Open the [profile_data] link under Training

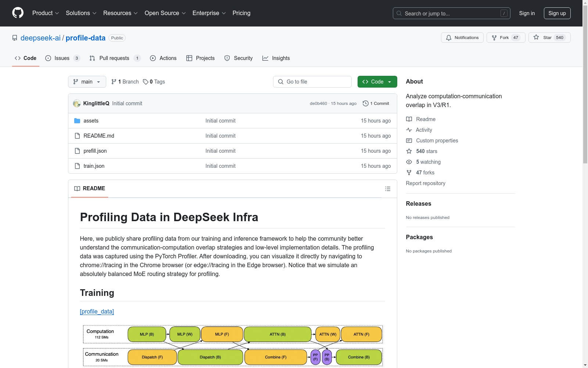click(97, 312)
